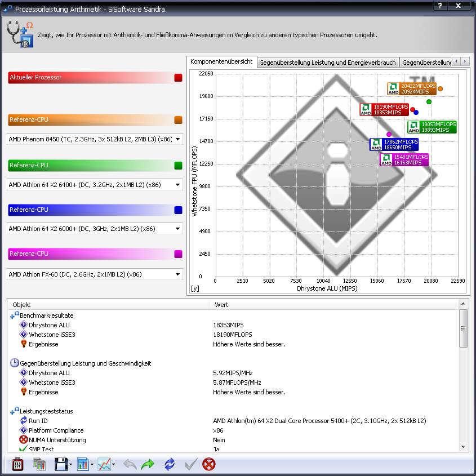Click the red 18190MFLOPS chart label
The height and width of the screenshot is (476, 476).
pos(384,110)
